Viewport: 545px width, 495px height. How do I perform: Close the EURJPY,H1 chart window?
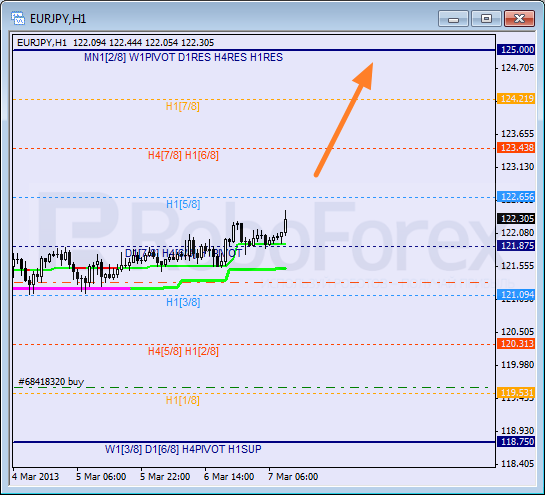coord(519,18)
